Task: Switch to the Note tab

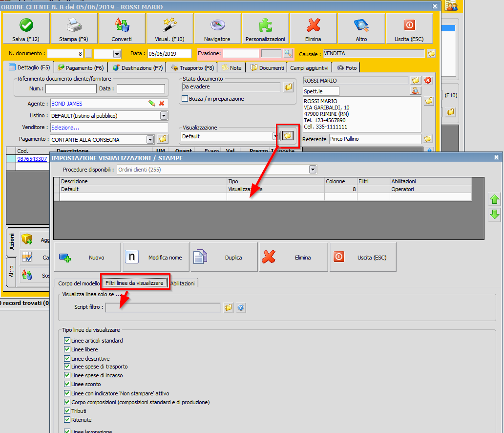Action: pos(232,67)
